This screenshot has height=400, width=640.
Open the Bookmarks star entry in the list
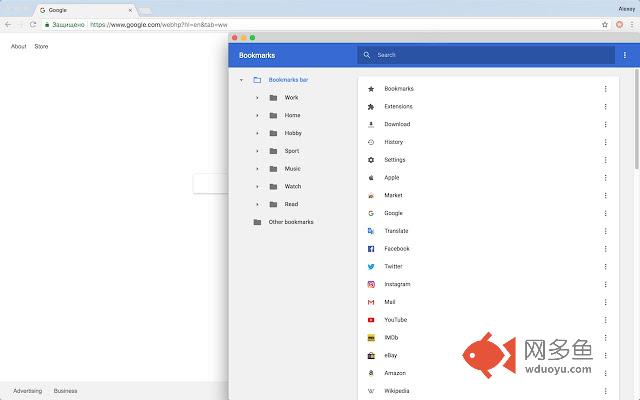pyautogui.click(x=371, y=89)
